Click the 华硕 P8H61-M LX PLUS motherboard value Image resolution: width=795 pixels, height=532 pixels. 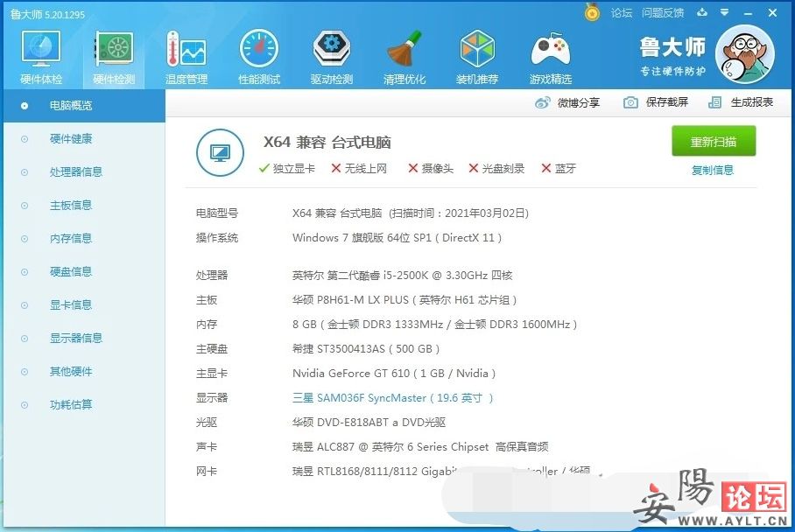pyautogui.click(x=405, y=300)
